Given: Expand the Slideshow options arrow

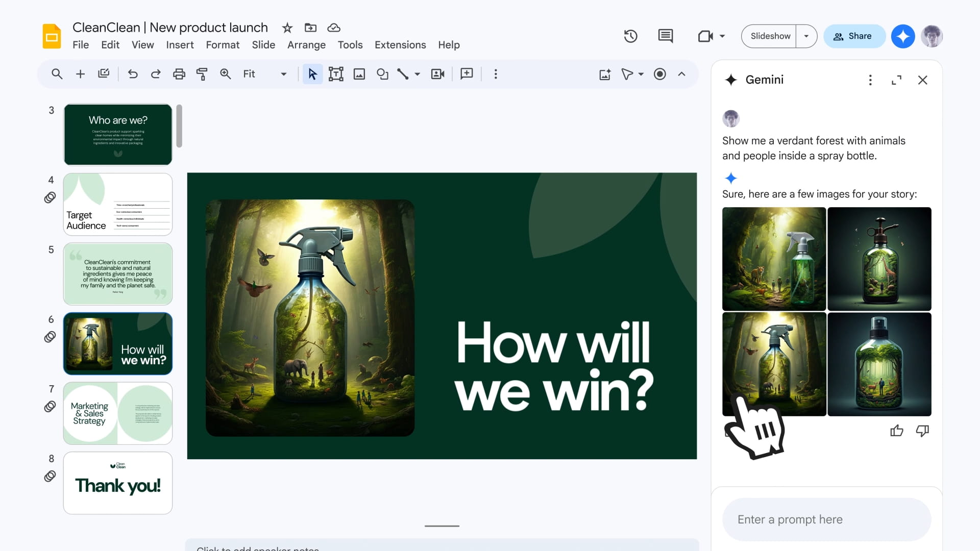Looking at the screenshot, I should pyautogui.click(x=806, y=36).
